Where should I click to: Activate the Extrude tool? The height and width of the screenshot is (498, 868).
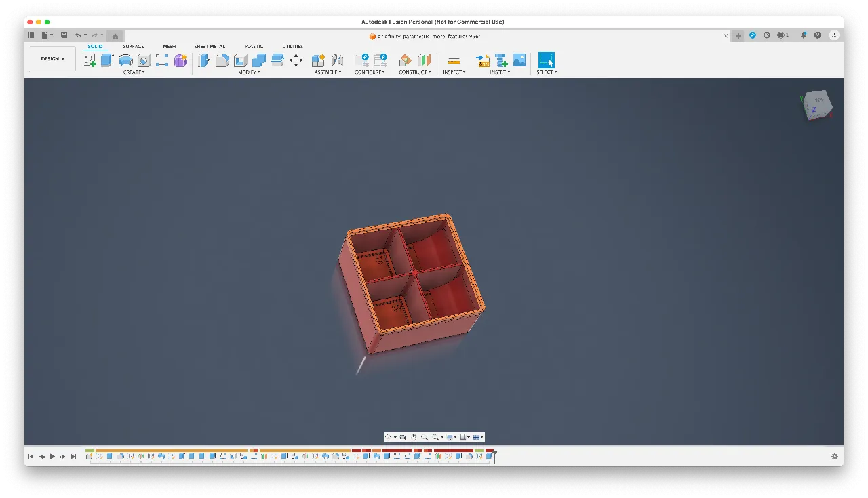coord(106,60)
